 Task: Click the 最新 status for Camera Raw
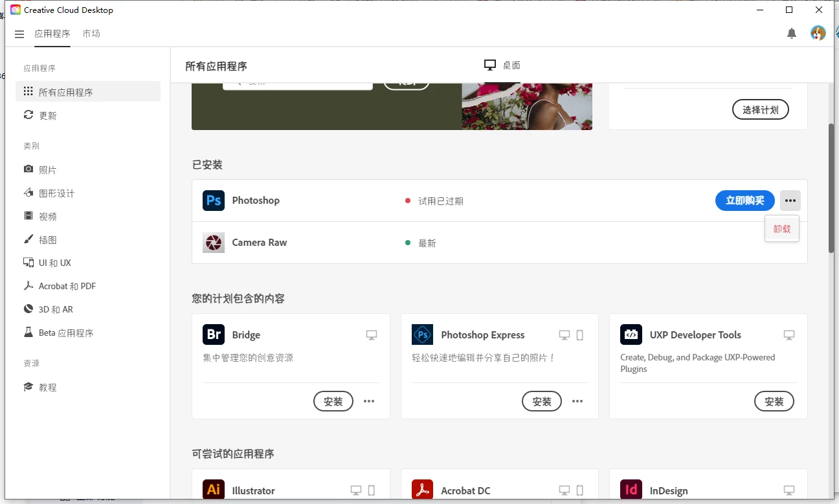point(427,243)
